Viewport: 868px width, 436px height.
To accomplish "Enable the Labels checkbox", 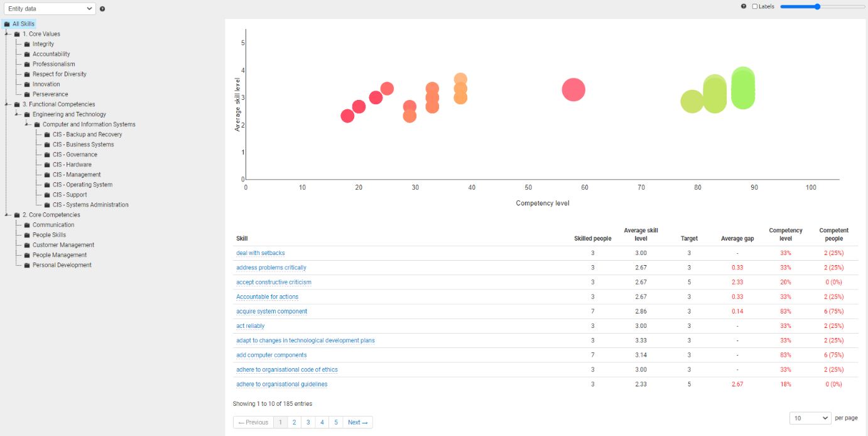I will [x=755, y=6].
